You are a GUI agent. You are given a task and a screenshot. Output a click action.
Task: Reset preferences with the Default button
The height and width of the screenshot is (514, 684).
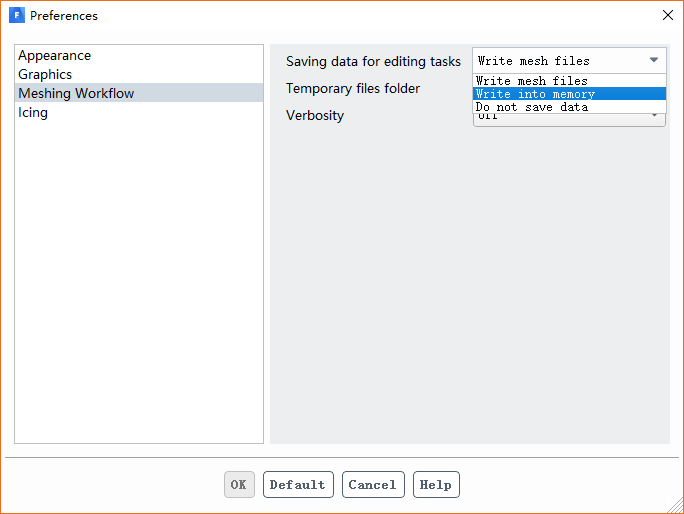(298, 485)
